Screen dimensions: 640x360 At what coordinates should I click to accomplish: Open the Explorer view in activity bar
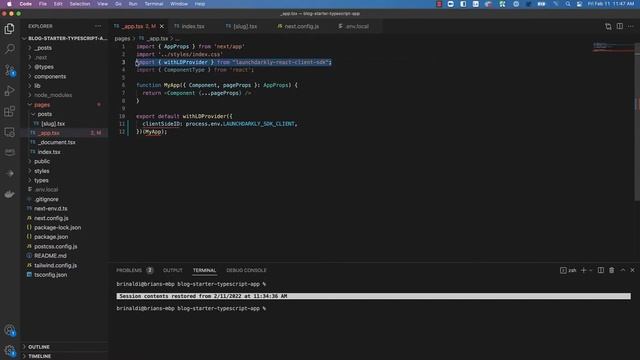coord(9,29)
